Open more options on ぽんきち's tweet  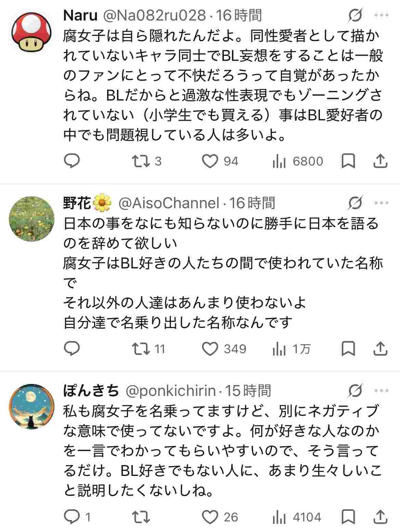point(381,390)
